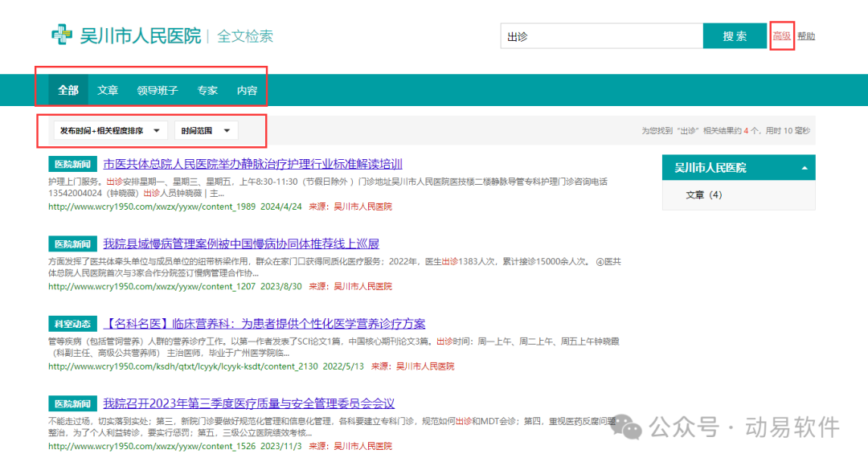Select 文章 (4) filter in sidebar
The image size is (868, 462).
(703, 195)
